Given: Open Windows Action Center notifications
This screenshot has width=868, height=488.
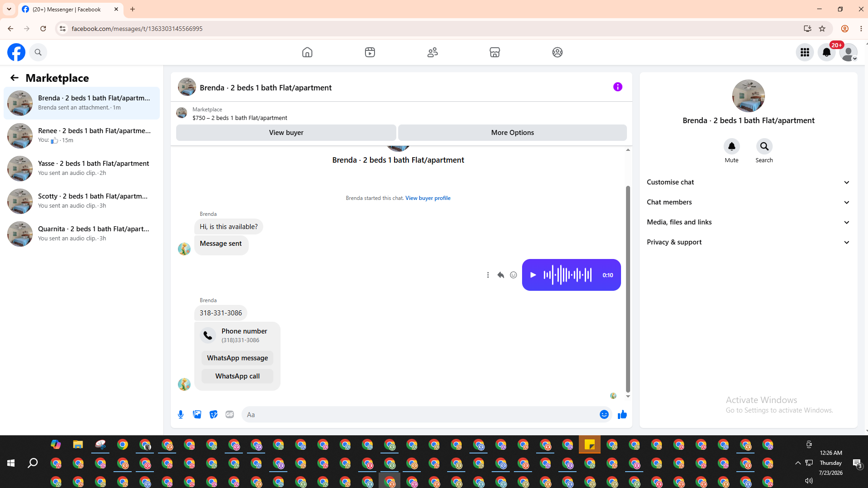Looking at the screenshot, I should (x=857, y=463).
